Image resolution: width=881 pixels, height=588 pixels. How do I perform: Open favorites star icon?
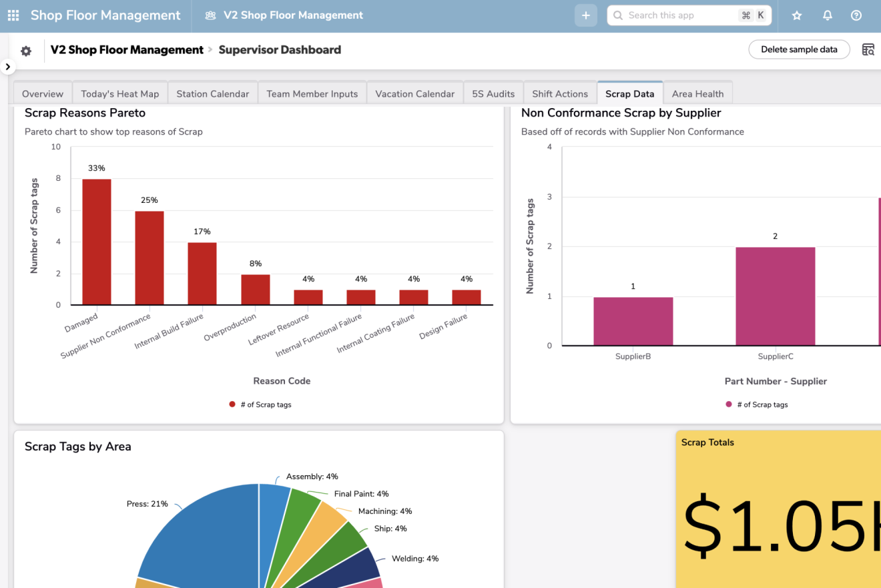pyautogui.click(x=796, y=15)
